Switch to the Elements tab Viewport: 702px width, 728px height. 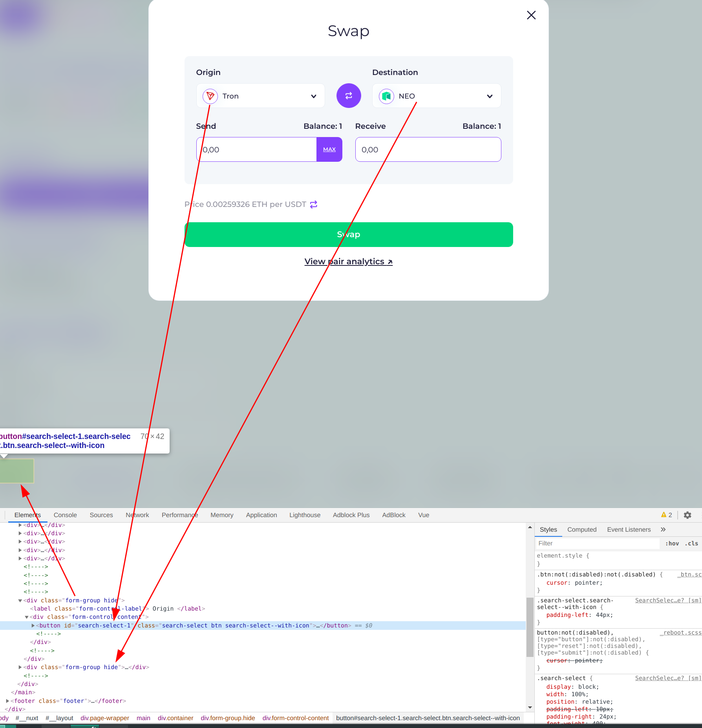click(x=27, y=515)
